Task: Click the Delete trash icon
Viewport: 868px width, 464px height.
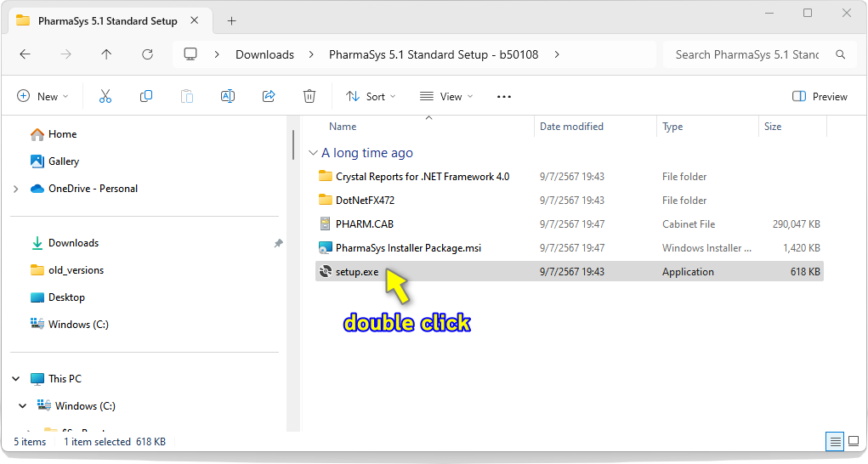Action: click(x=309, y=96)
